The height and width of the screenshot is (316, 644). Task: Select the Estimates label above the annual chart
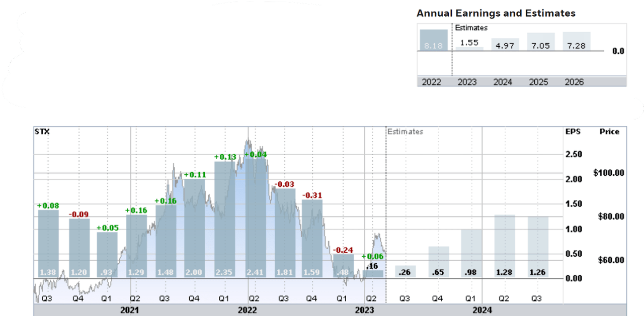470,28
